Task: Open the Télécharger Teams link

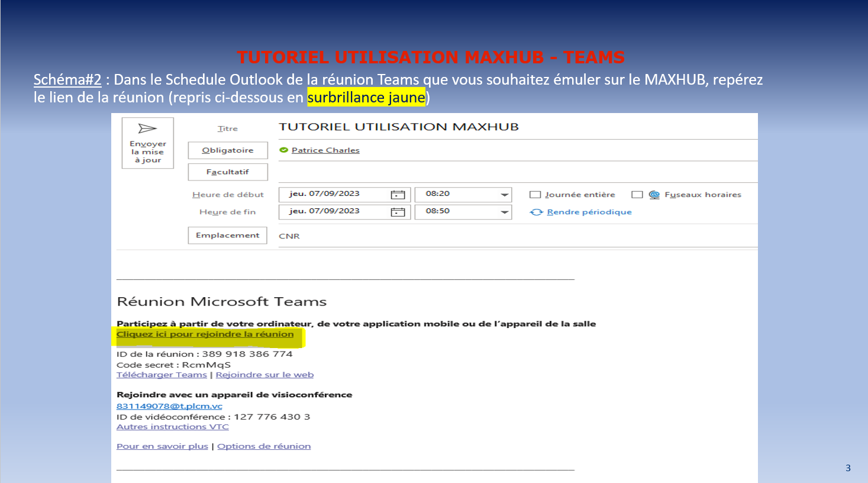Action: pos(162,375)
